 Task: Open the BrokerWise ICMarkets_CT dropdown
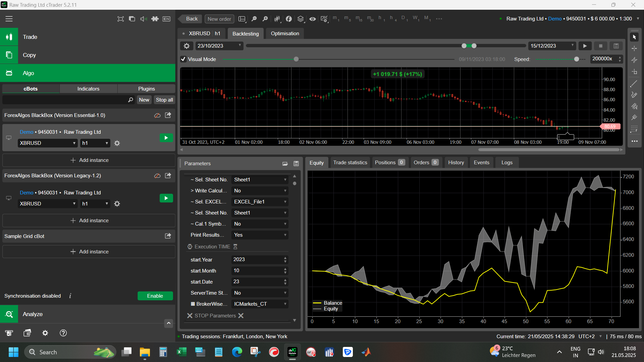(x=260, y=304)
